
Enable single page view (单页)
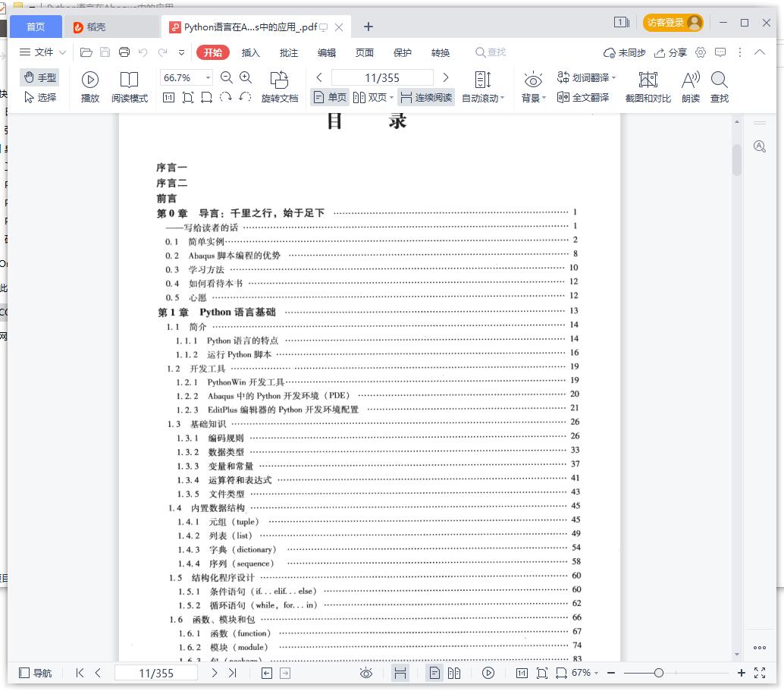click(x=330, y=97)
